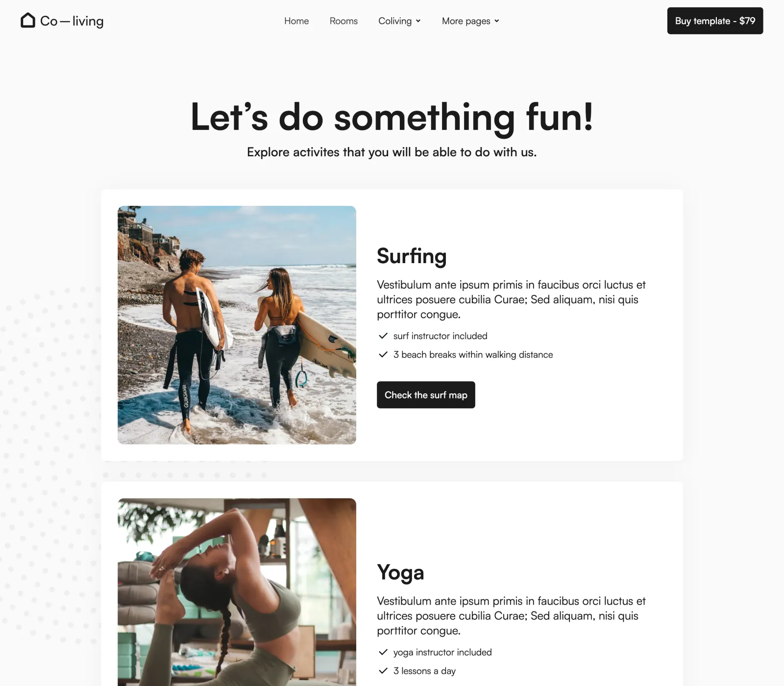The height and width of the screenshot is (686, 784).
Task: Click checkmark icon beside yoga instructor included
Action: point(383,653)
